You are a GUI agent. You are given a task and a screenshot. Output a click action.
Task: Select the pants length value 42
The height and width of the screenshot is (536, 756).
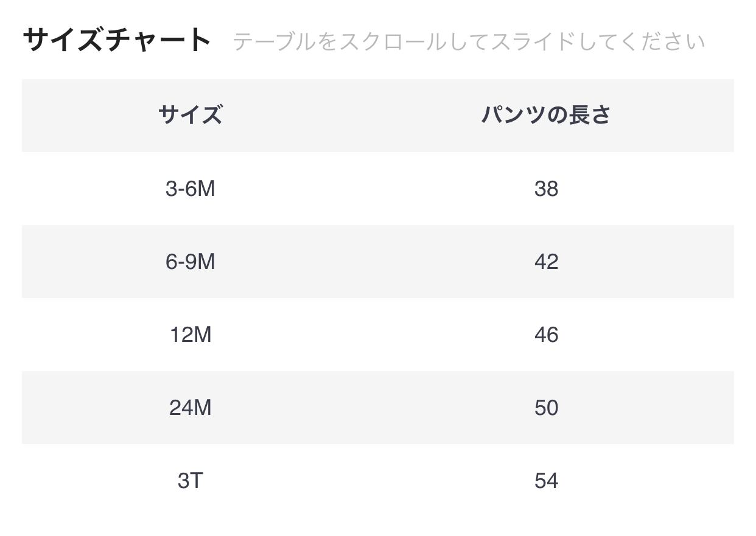(546, 262)
